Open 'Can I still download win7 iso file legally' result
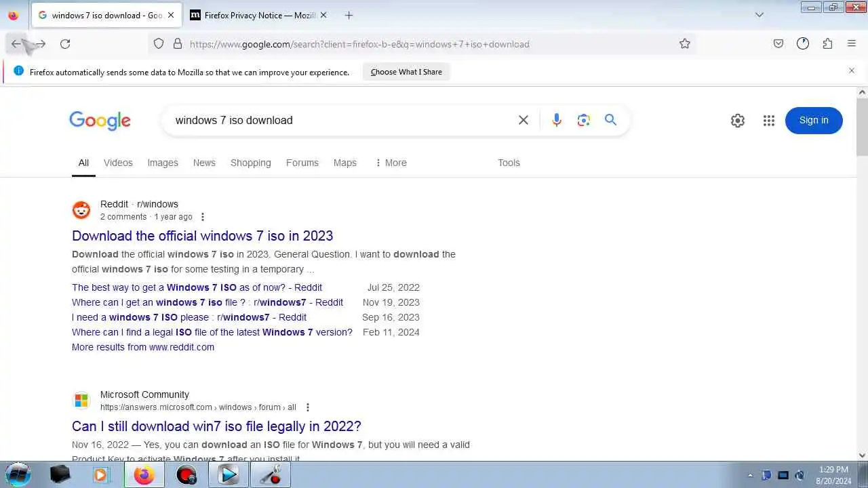Image resolution: width=868 pixels, height=488 pixels. (x=217, y=426)
